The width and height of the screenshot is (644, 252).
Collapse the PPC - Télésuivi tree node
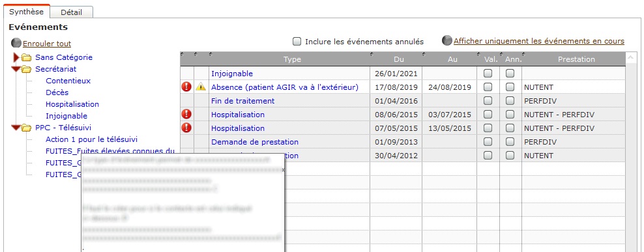point(16,128)
